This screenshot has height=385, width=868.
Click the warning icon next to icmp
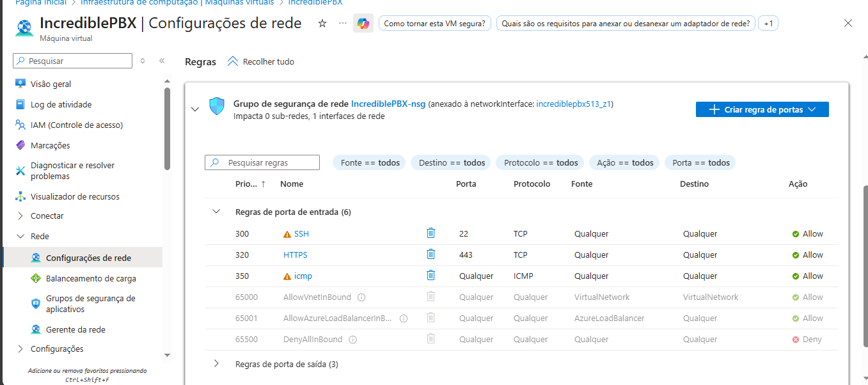coord(287,276)
